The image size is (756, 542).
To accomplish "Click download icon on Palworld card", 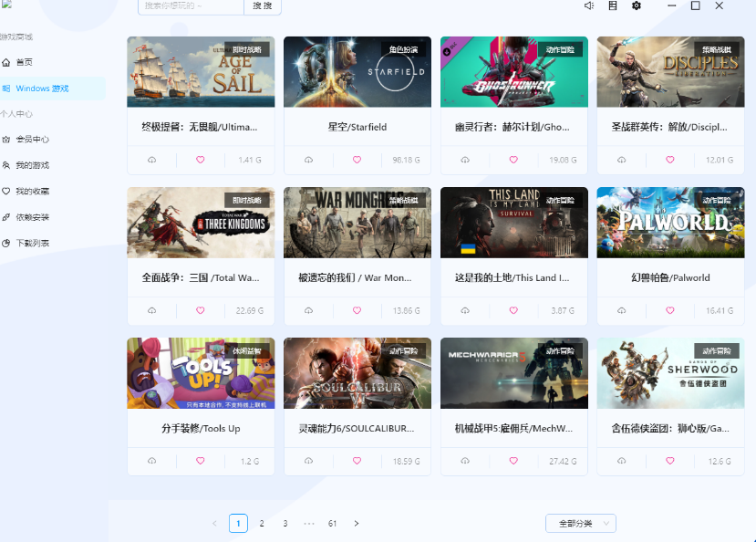I will point(621,310).
